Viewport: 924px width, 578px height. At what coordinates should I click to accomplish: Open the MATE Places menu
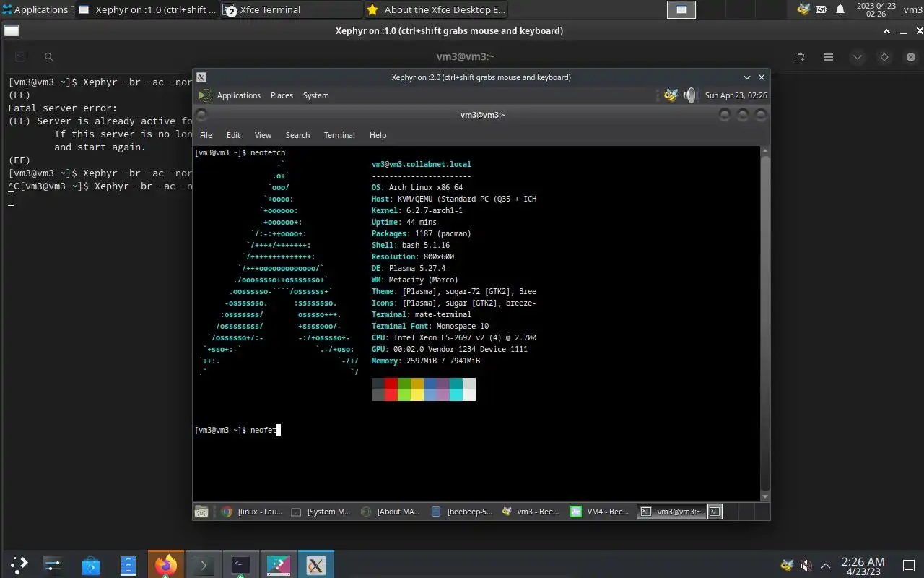point(282,95)
